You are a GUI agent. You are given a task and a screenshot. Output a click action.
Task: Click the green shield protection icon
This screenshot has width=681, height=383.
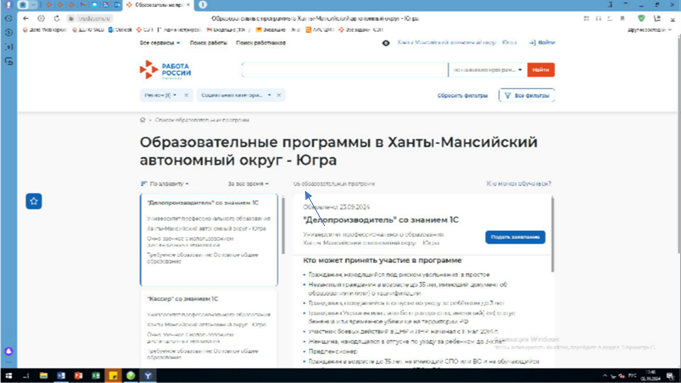(x=641, y=18)
